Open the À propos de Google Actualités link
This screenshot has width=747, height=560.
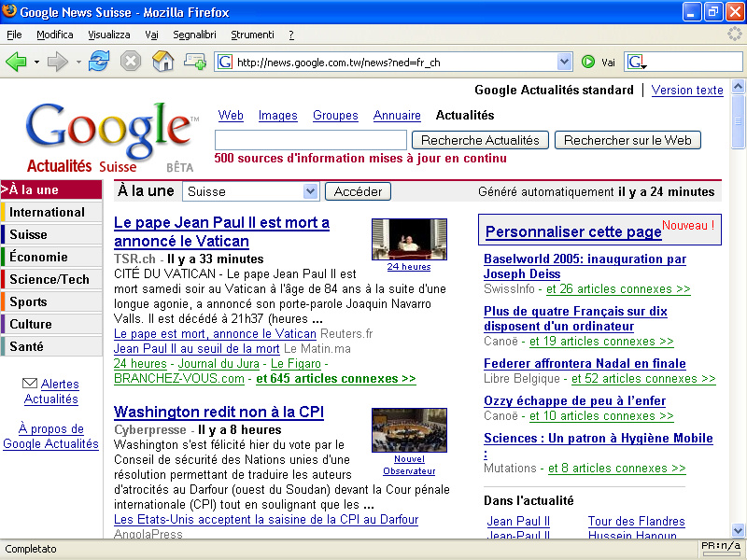(51, 436)
